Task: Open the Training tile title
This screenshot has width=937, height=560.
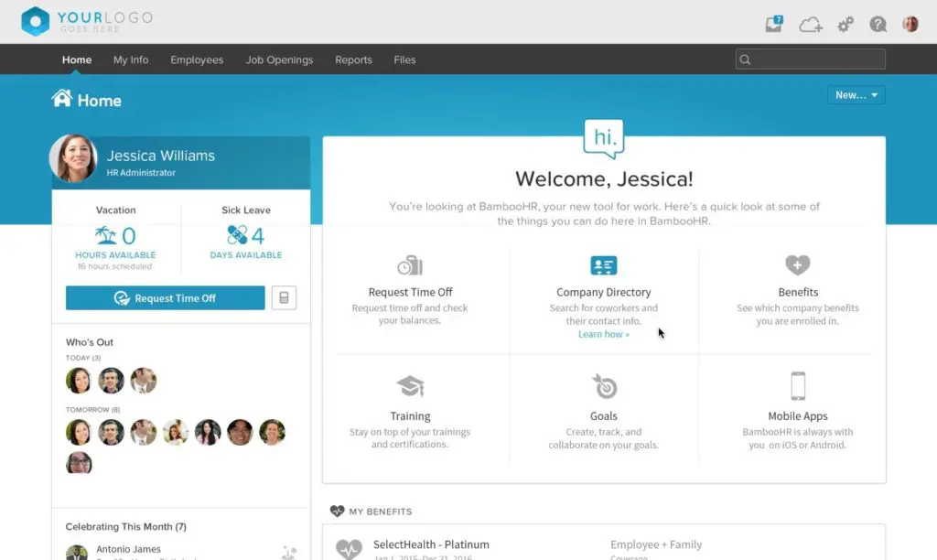Action: click(x=410, y=416)
